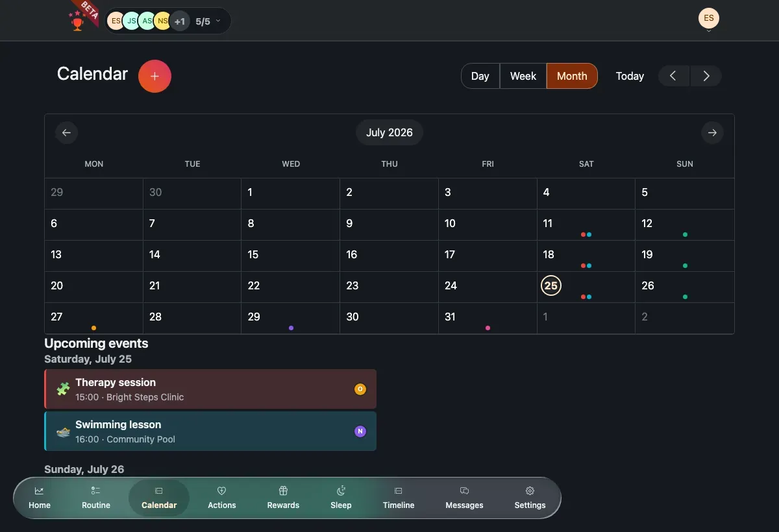Select July 27 with orange dot

[x=94, y=319]
